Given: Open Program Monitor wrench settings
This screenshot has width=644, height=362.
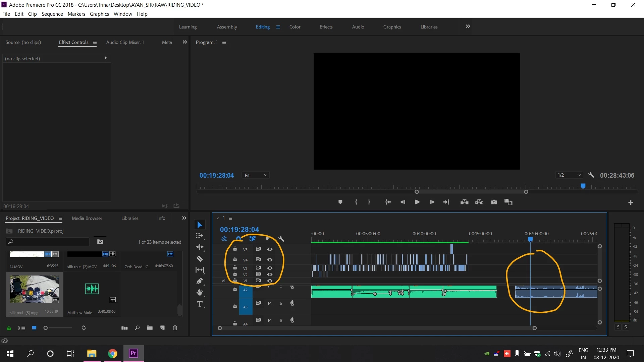Looking at the screenshot, I should (x=591, y=175).
